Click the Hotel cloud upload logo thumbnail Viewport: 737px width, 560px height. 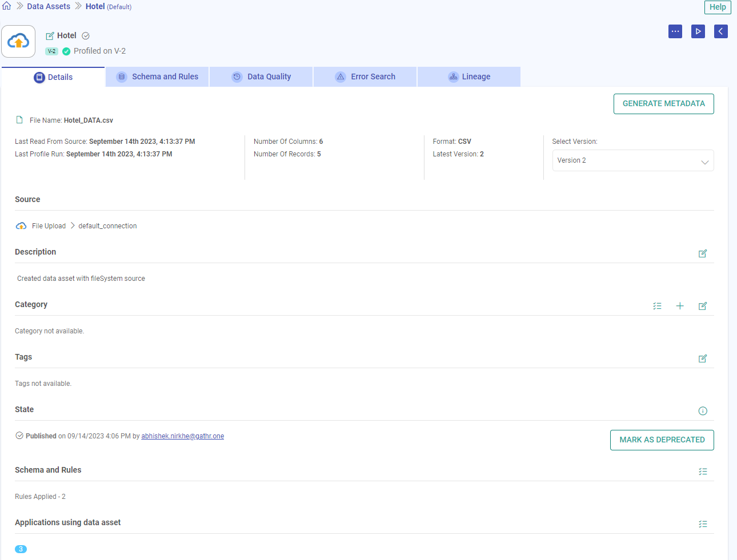(18, 41)
